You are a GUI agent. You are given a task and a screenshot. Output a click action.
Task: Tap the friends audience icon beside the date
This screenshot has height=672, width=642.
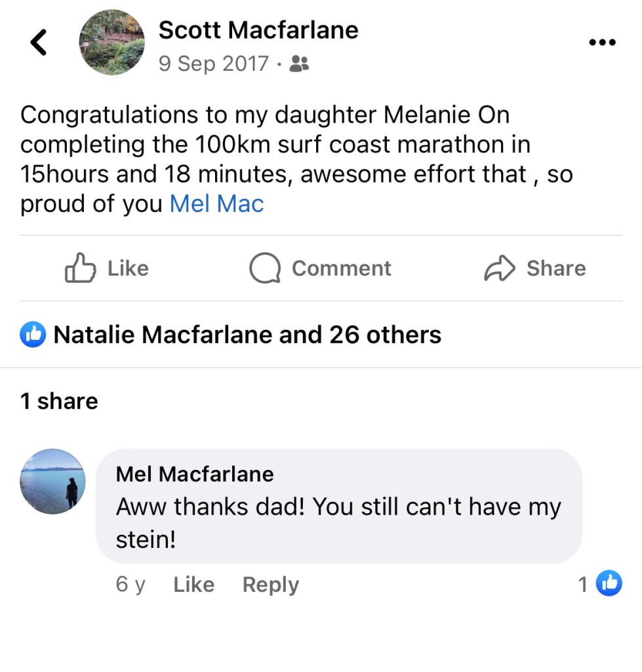click(x=300, y=64)
